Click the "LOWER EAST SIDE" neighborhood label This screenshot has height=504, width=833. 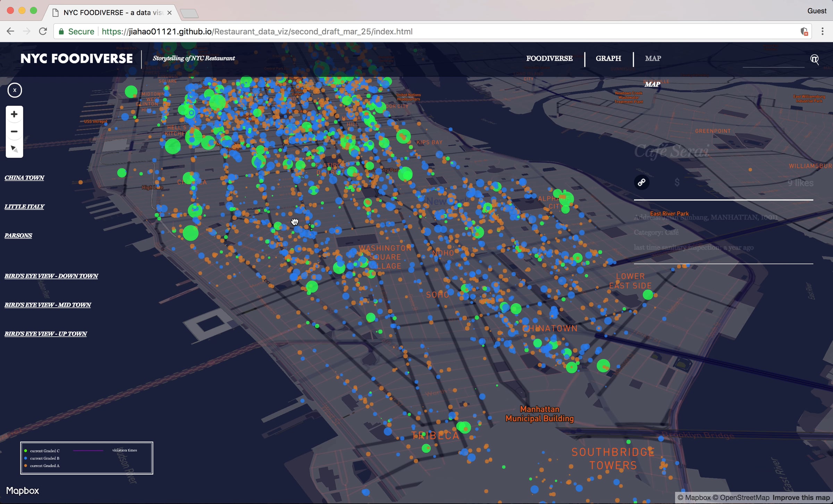pyautogui.click(x=630, y=281)
